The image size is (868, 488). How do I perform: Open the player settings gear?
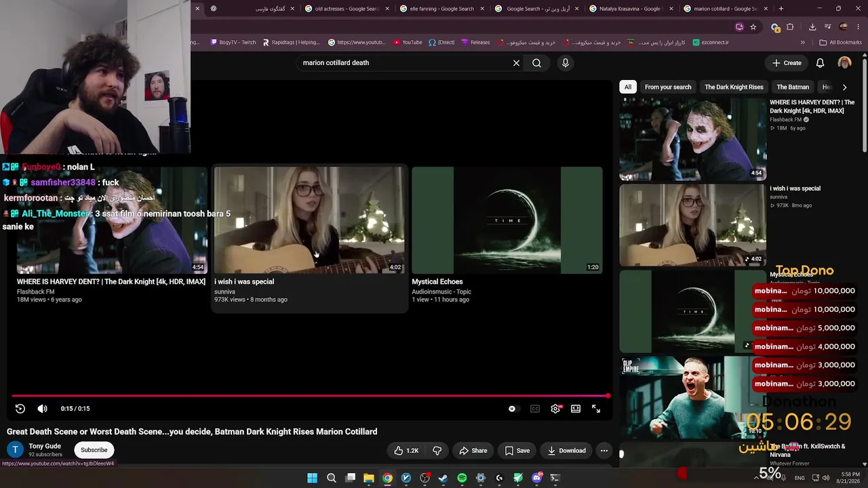pyautogui.click(x=555, y=409)
